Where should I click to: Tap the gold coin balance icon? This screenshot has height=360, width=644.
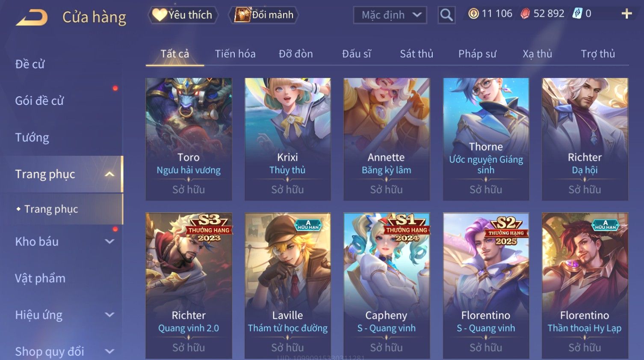[x=473, y=14]
